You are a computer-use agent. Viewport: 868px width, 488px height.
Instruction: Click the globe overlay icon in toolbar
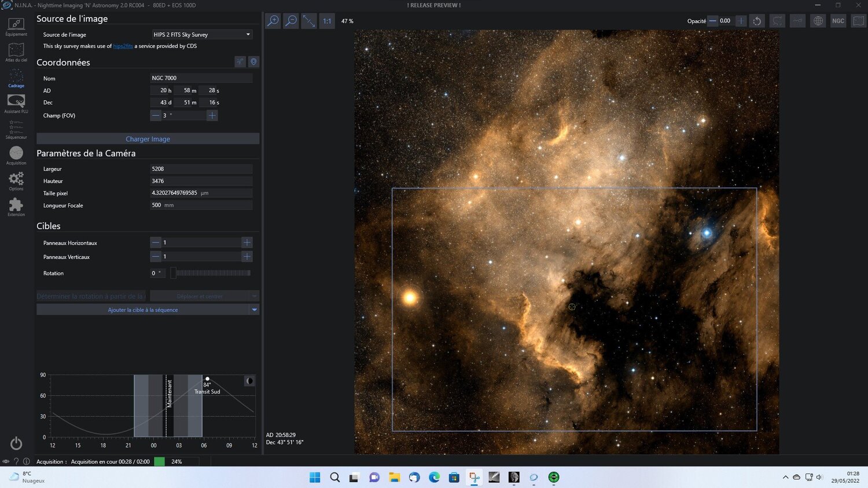click(818, 20)
